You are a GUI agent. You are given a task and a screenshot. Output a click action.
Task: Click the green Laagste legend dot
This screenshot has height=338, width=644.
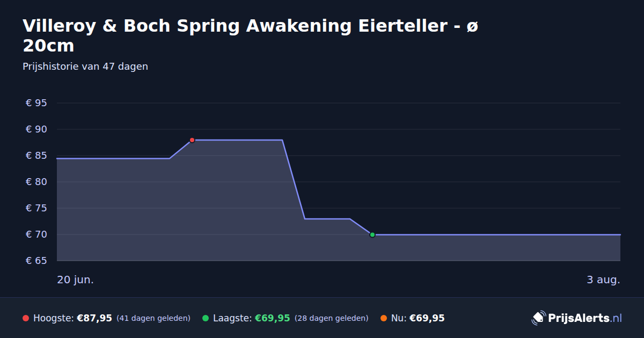click(x=206, y=318)
